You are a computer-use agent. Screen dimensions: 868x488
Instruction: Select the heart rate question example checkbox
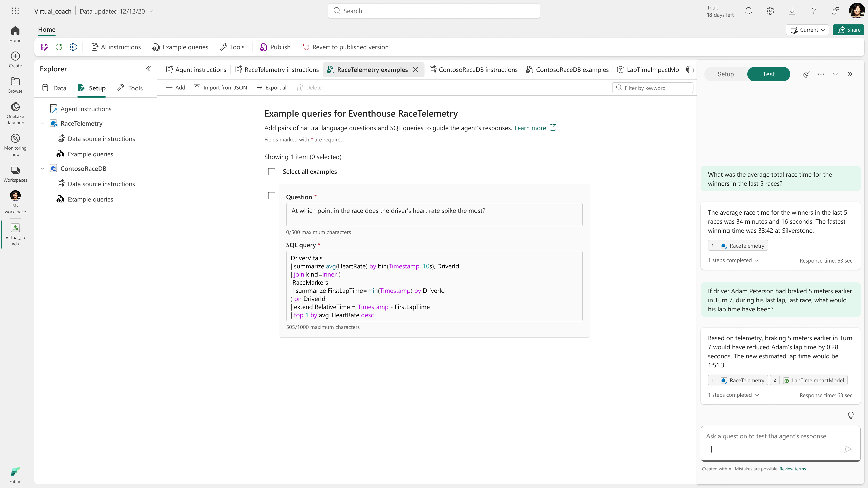[x=271, y=196]
